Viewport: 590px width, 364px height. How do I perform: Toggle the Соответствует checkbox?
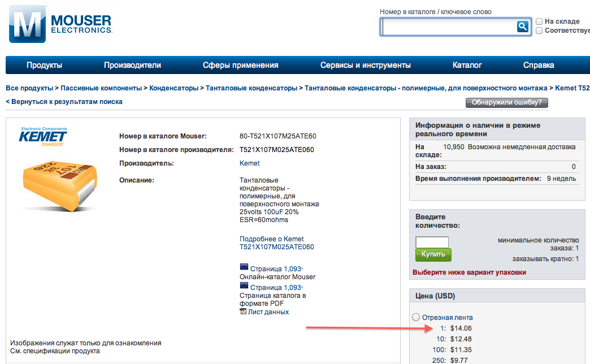pos(539,31)
